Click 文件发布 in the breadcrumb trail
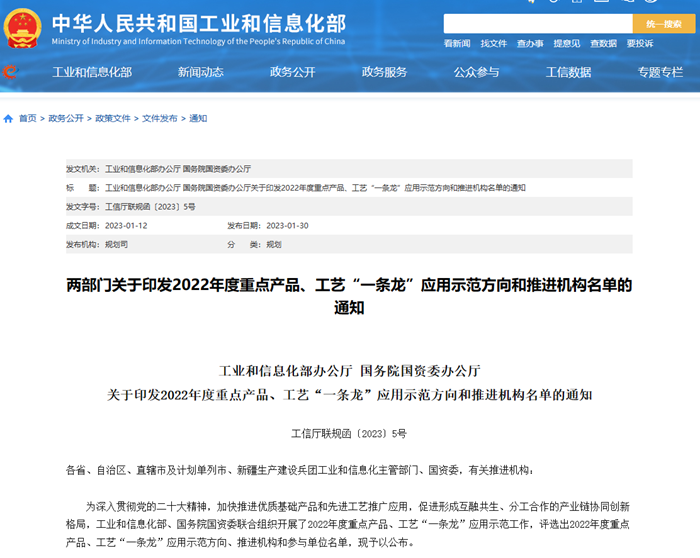Viewport: 700px width, 558px height. click(x=159, y=118)
